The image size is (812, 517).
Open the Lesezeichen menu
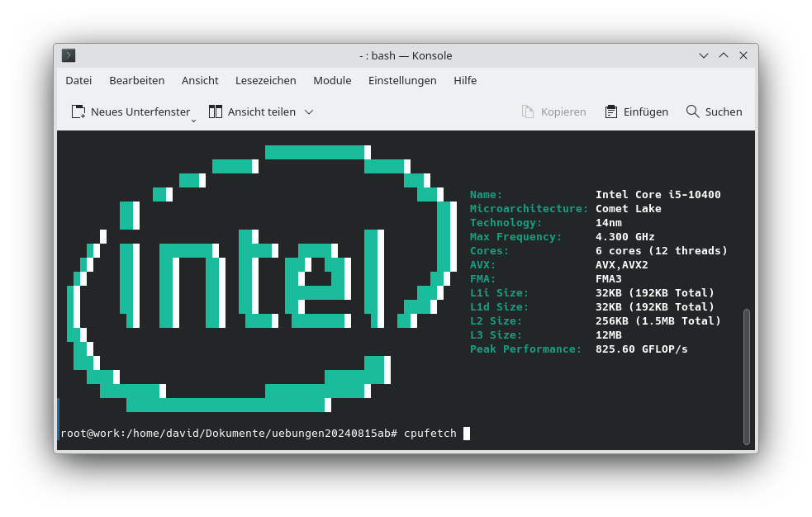point(265,80)
